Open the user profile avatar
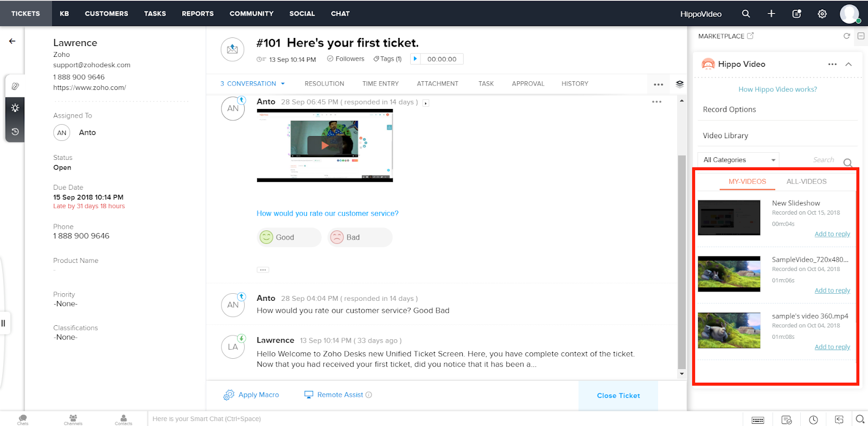The image size is (868, 426). [x=849, y=14]
